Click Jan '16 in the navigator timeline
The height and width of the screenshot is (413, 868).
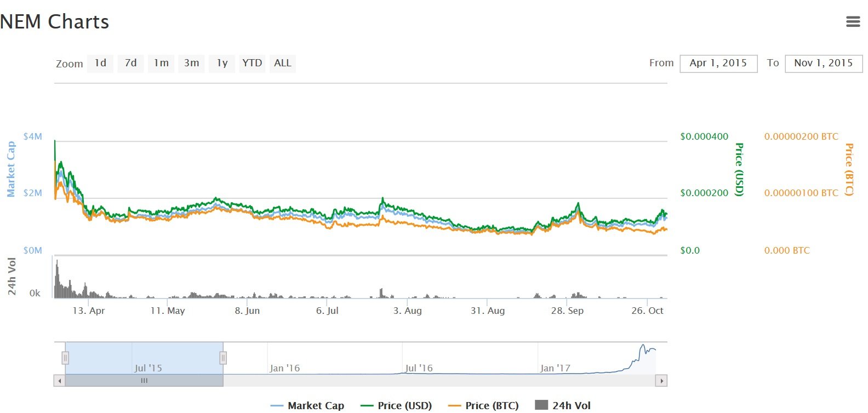click(285, 368)
